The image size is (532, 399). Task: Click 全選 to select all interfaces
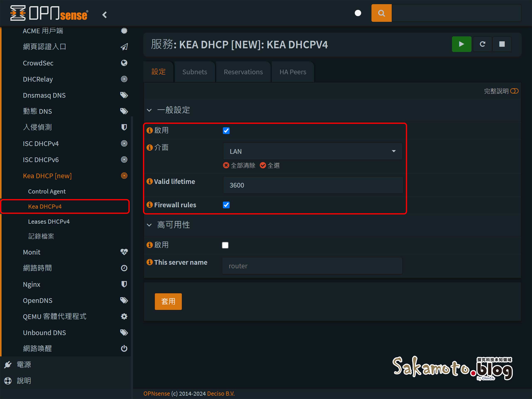[x=270, y=165]
